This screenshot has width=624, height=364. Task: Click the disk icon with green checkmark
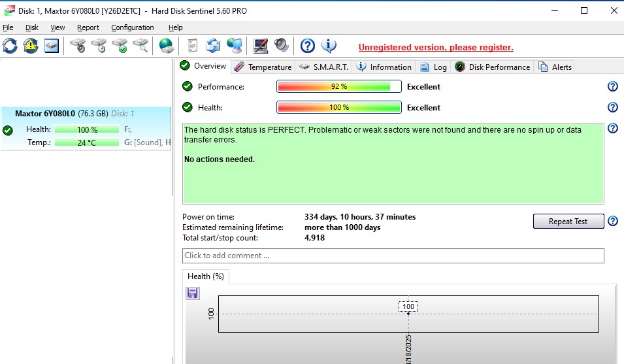click(120, 46)
